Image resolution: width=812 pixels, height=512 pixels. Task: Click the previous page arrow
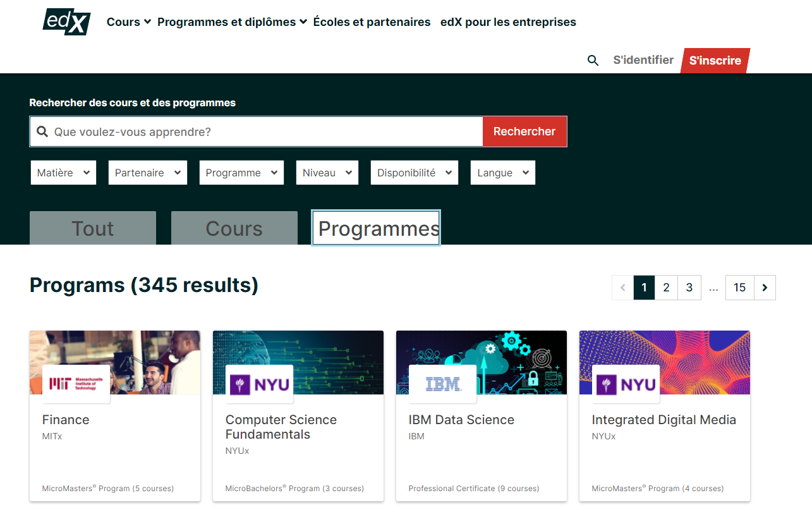(622, 288)
